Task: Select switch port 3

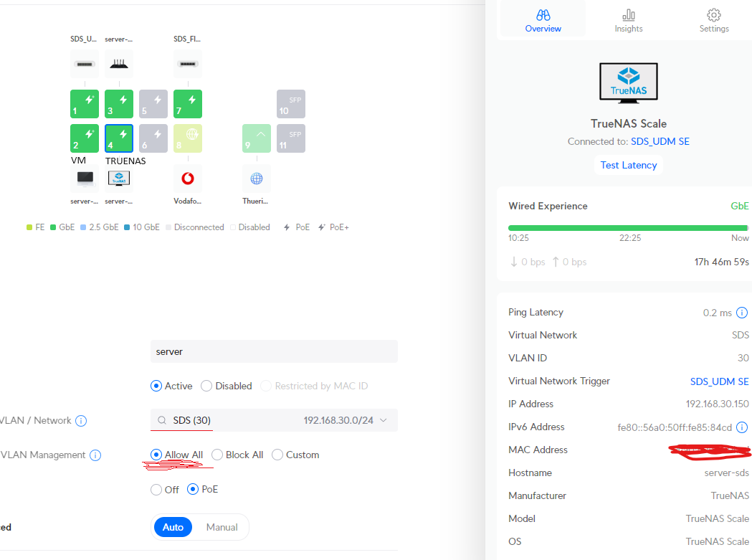Action: point(119,104)
